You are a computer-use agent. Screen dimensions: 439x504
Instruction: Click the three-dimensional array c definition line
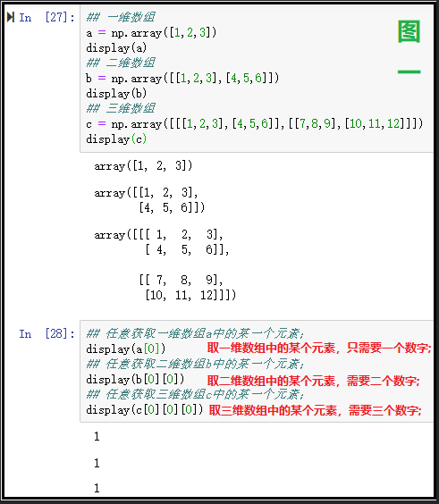coord(255,123)
